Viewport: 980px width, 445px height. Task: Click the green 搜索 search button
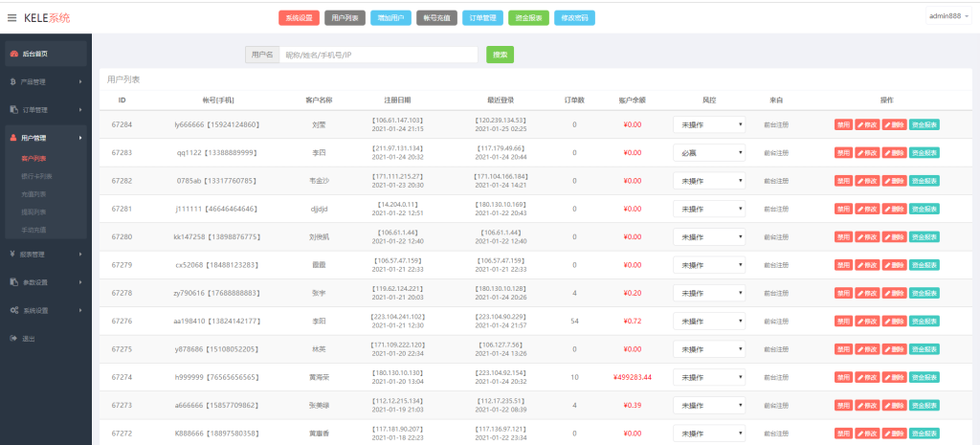point(500,55)
